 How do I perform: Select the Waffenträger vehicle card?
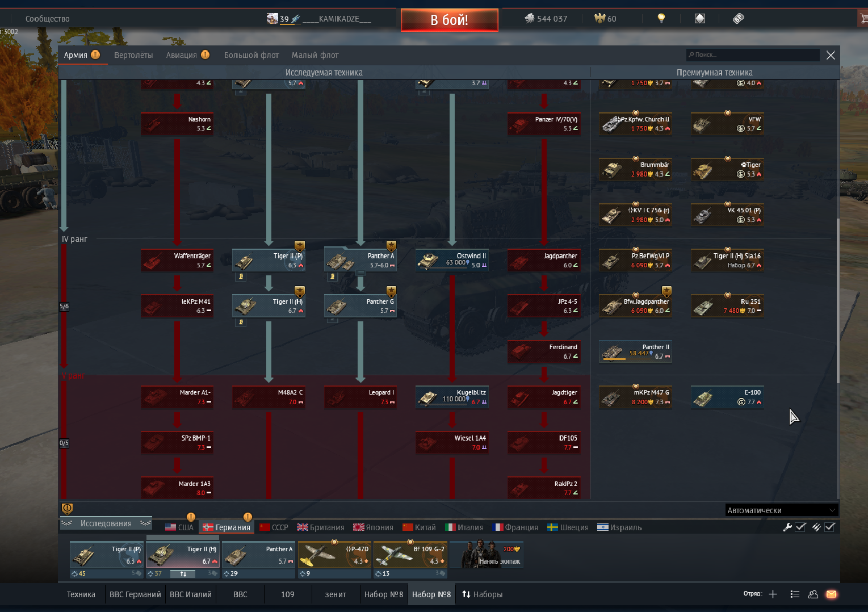tap(177, 260)
